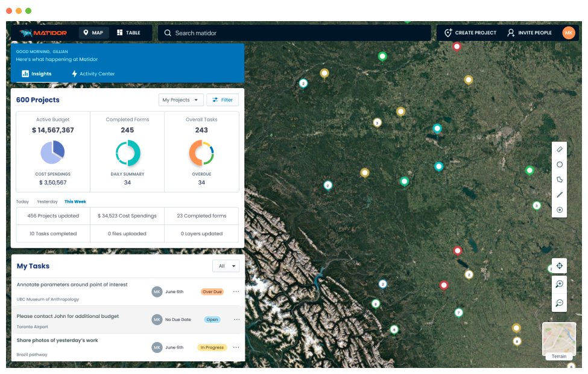Click the Brazil pathway project label
This screenshot has height=374, width=588.
(x=32, y=355)
